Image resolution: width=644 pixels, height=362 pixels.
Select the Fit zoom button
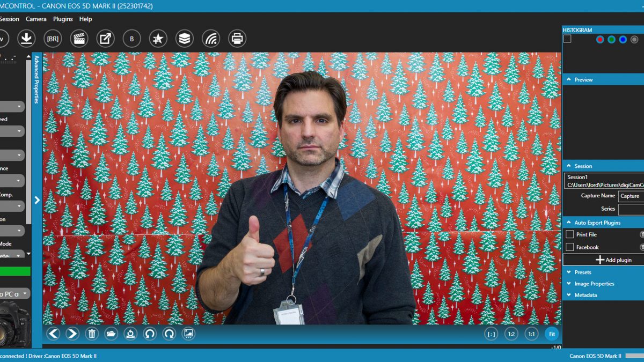tap(551, 334)
